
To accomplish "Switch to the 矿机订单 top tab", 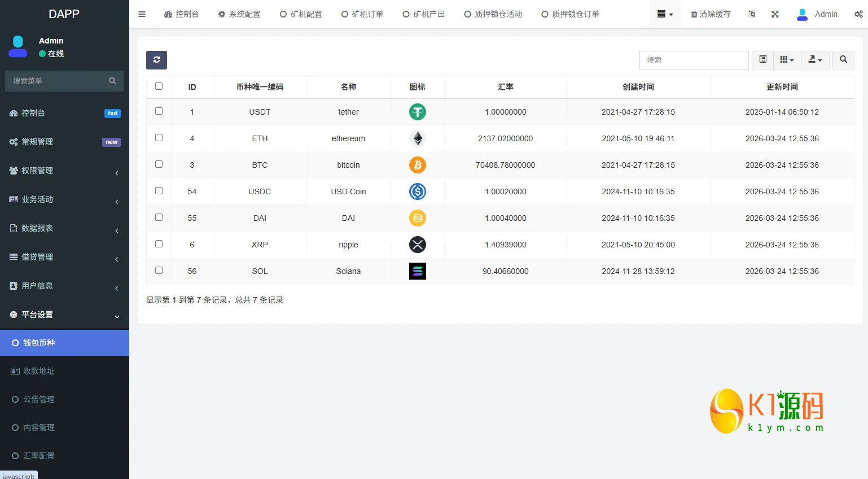I will (x=362, y=14).
